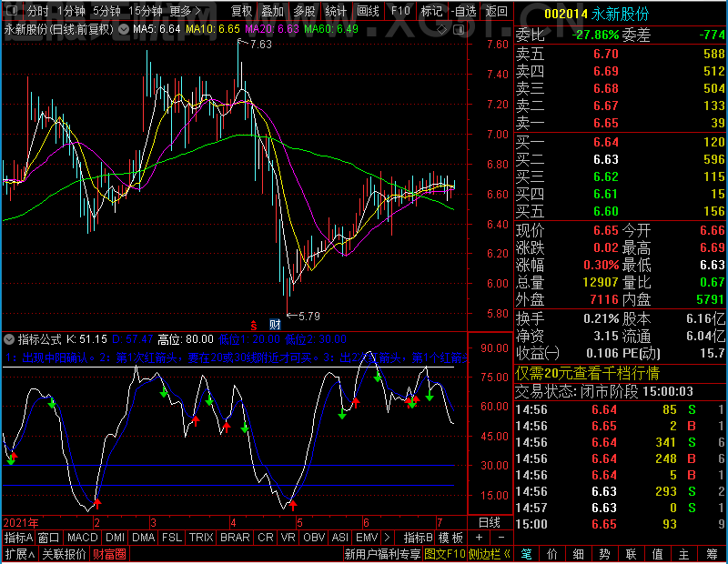Click the 买一 bid price 6.64
This screenshot has width=728, height=564.
pos(606,142)
